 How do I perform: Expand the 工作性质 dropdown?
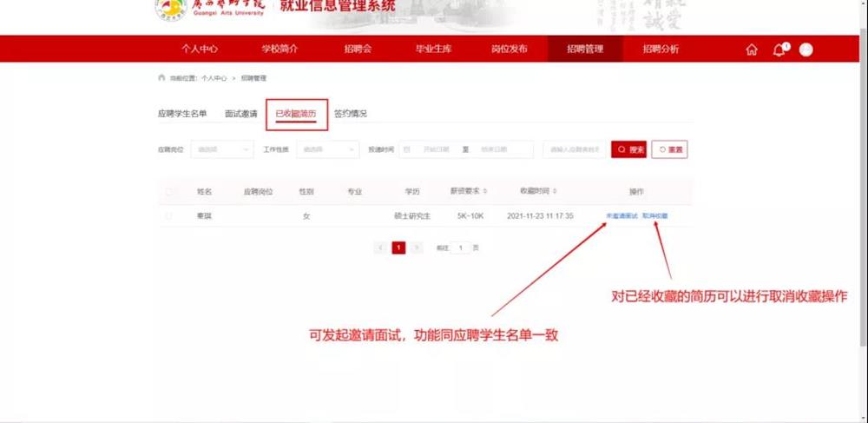327,149
